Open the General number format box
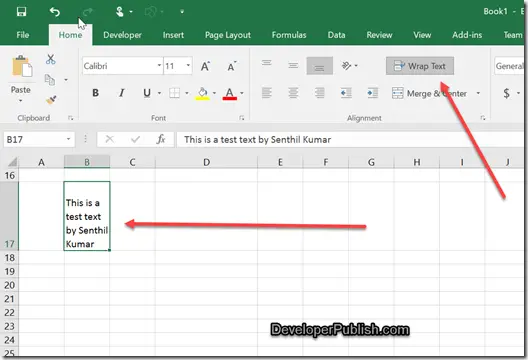 [x=509, y=66]
